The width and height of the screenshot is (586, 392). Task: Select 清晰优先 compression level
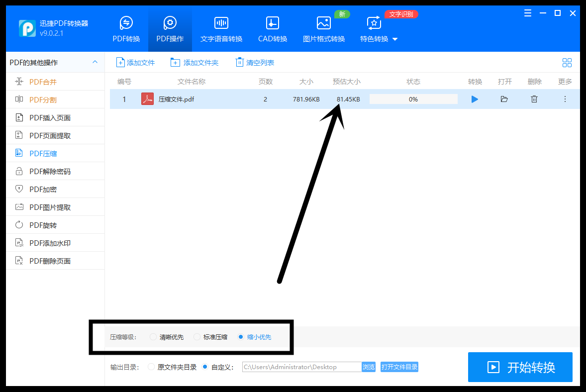click(x=166, y=337)
